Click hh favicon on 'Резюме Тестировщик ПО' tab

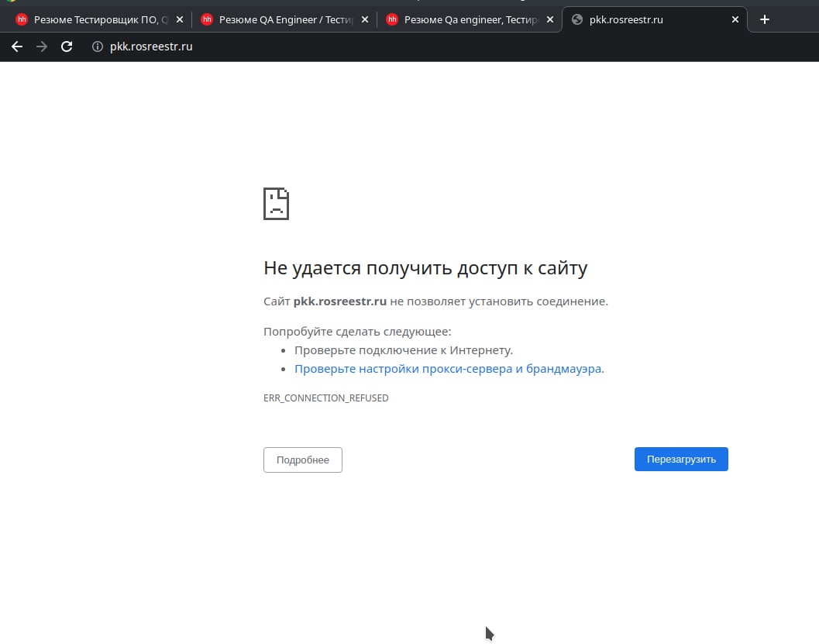tap(22, 19)
